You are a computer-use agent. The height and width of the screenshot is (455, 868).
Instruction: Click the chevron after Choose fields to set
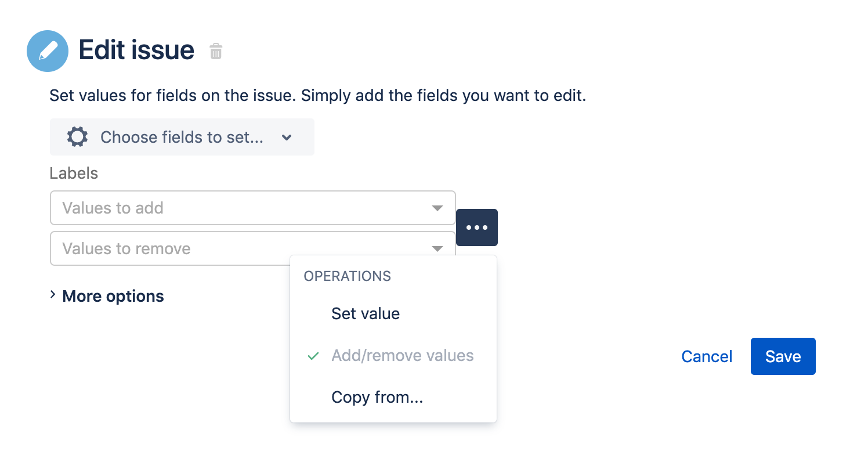point(286,138)
